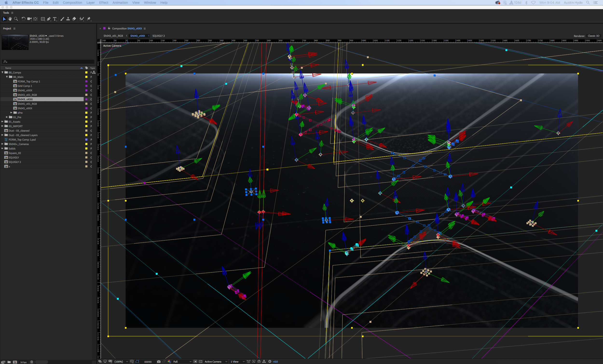603x364 pixels.
Task: Toggle Fast Previews button
Action: coord(254,362)
